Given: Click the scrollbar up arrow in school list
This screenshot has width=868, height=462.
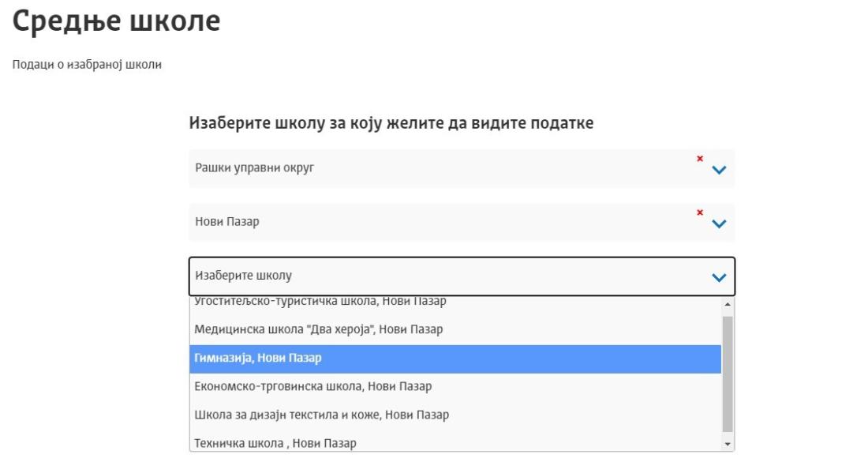Looking at the screenshot, I should [x=728, y=304].
